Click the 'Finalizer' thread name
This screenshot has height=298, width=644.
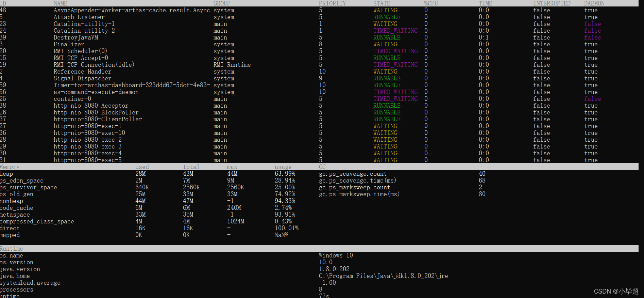(x=69, y=44)
